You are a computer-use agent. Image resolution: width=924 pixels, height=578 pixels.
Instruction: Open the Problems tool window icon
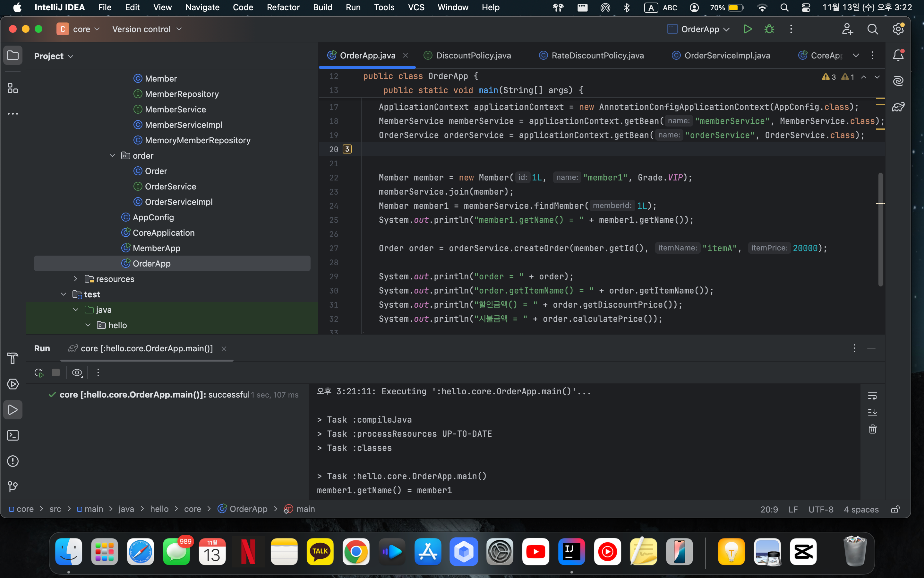(x=13, y=461)
